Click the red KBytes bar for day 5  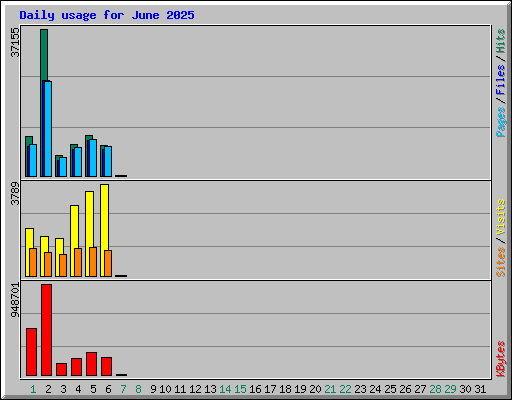coord(91,364)
